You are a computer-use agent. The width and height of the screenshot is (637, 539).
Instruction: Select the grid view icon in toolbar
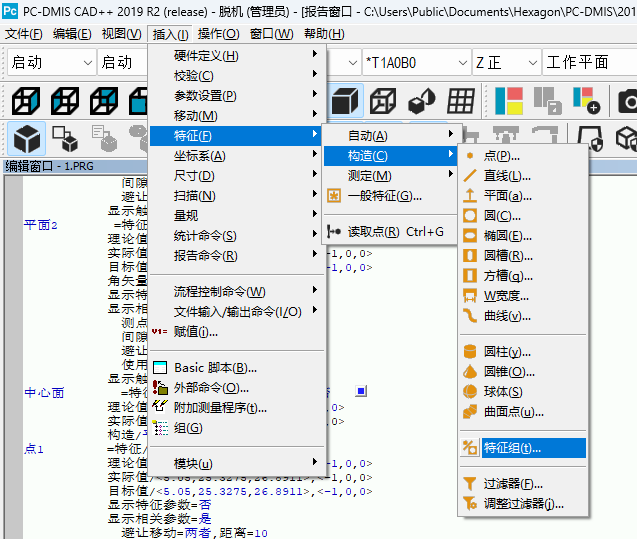(461, 101)
